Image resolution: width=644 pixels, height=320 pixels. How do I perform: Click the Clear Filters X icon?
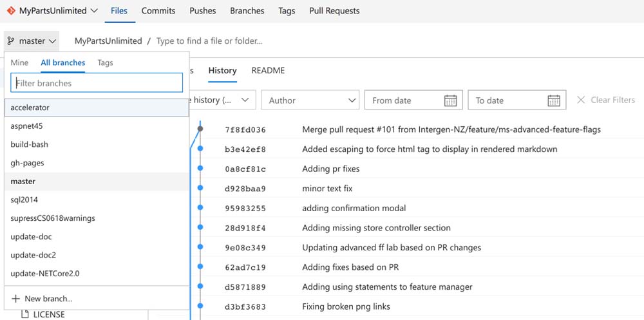coord(581,100)
